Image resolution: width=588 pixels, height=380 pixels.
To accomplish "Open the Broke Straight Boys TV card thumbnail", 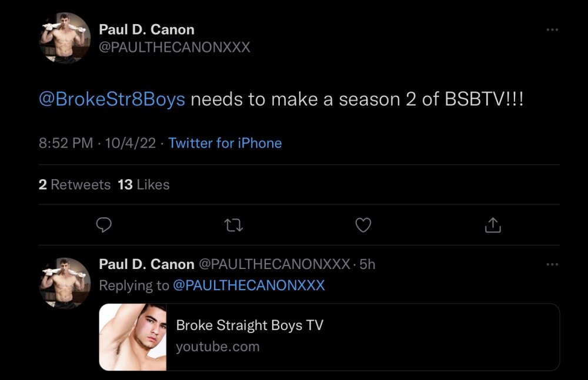I will [x=133, y=337].
